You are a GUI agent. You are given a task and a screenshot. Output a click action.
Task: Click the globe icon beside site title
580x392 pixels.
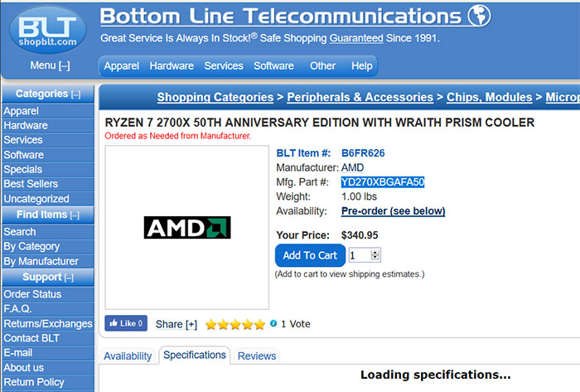(x=480, y=15)
